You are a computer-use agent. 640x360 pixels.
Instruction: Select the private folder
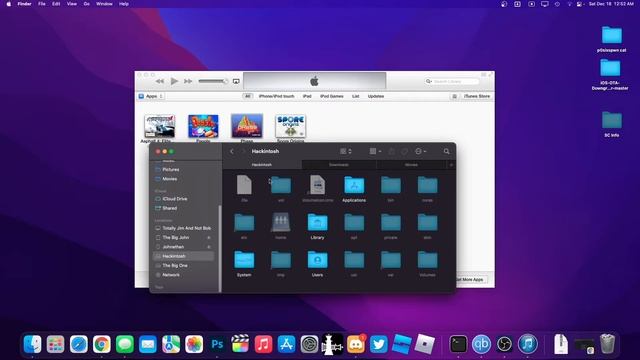[391, 226]
